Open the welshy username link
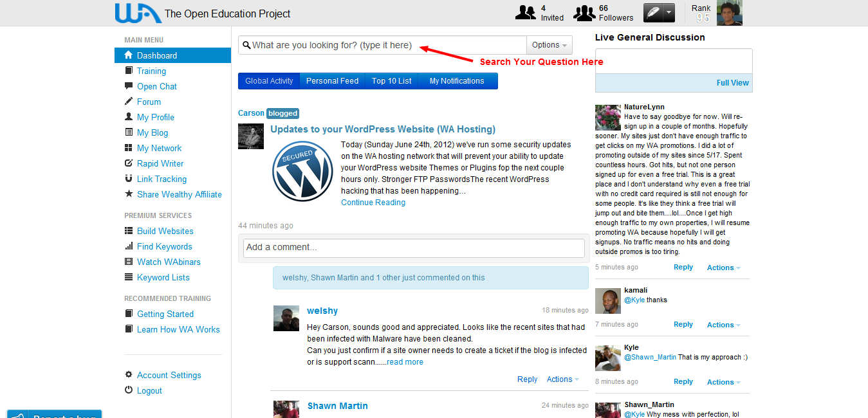The image size is (868, 418). click(322, 311)
